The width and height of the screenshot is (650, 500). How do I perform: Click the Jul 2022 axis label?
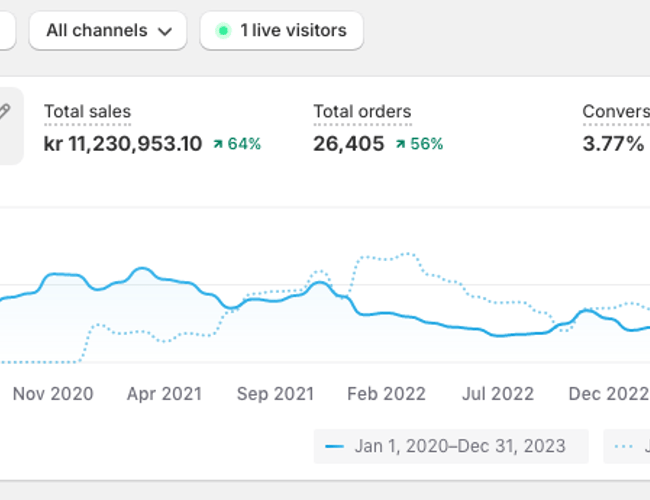click(x=497, y=394)
